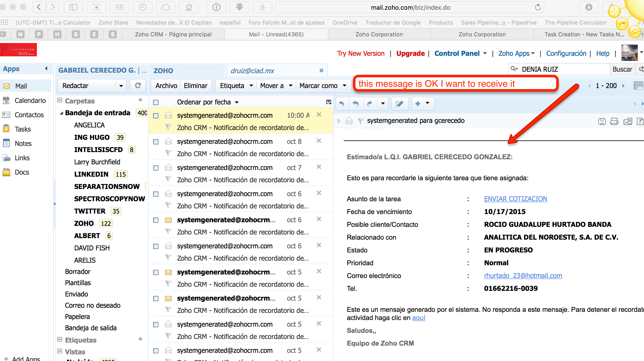This screenshot has width=644, height=361.
Task: Click the Archivo button
Action: tap(166, 86)
